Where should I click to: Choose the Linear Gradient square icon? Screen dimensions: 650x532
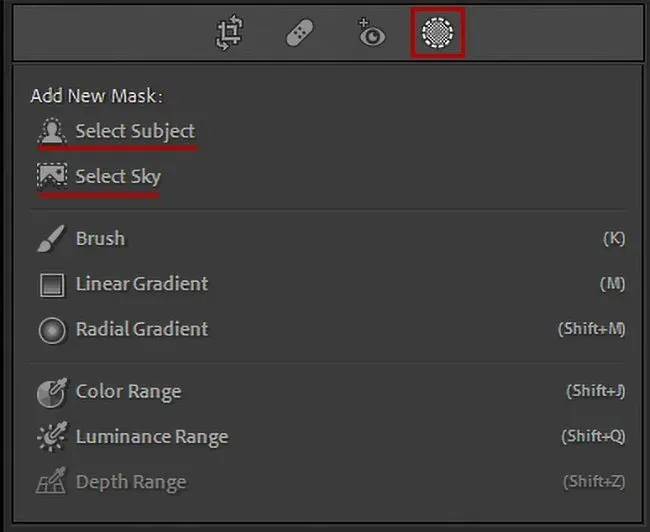click(51, 285)
